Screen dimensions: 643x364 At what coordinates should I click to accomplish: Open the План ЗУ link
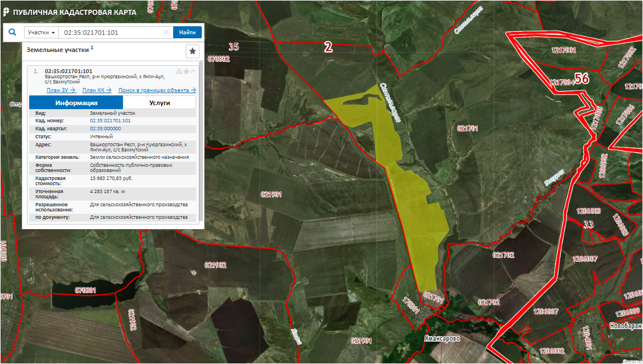[x=61, y=90]
